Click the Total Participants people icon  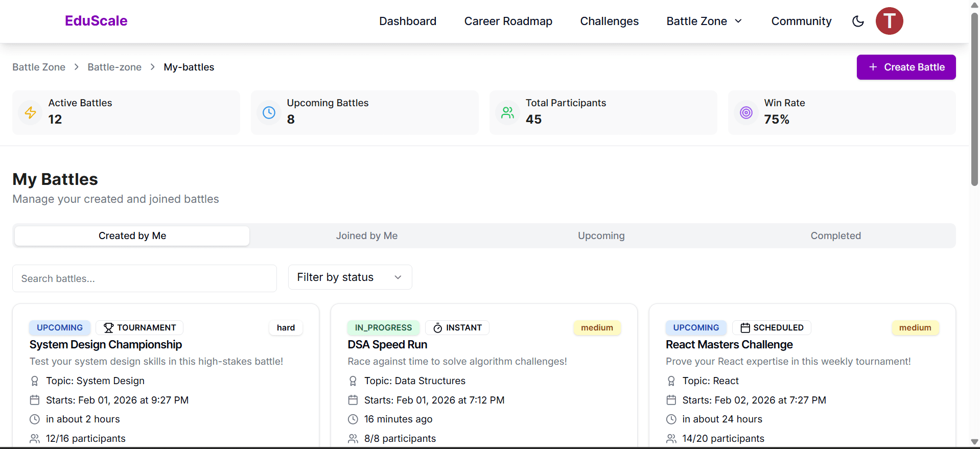pos(508,112)
